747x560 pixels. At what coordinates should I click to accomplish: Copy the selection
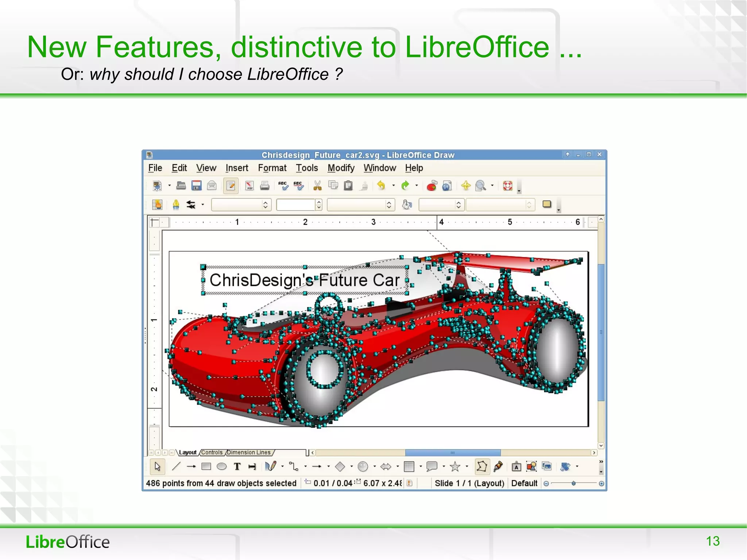(x=333, y=186)
